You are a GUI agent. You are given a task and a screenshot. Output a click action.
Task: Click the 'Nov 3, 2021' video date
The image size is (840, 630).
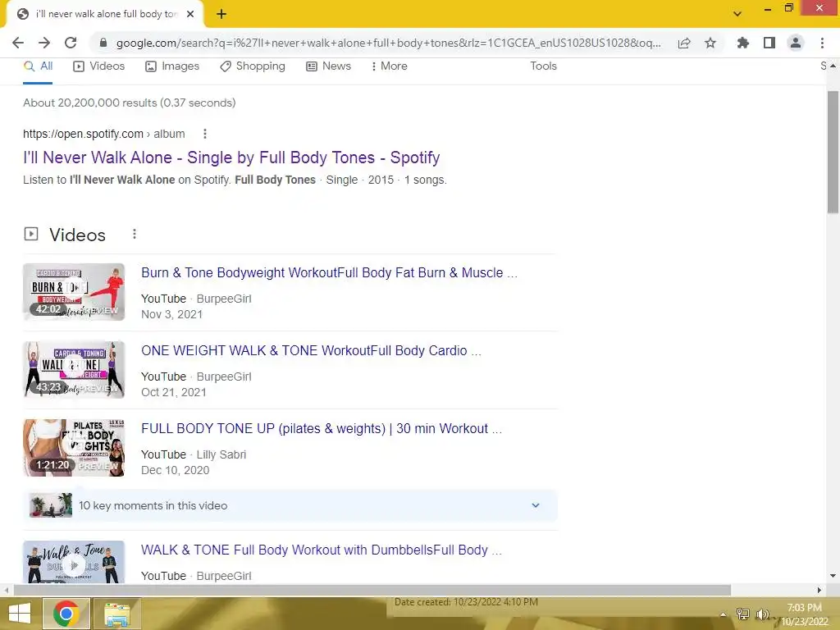tap(172, 314)
